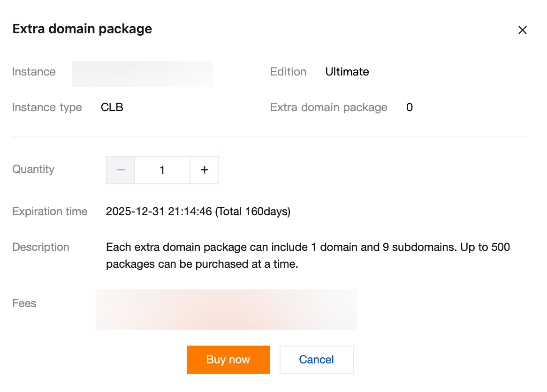Click the Quantity label

click(33, 169)
